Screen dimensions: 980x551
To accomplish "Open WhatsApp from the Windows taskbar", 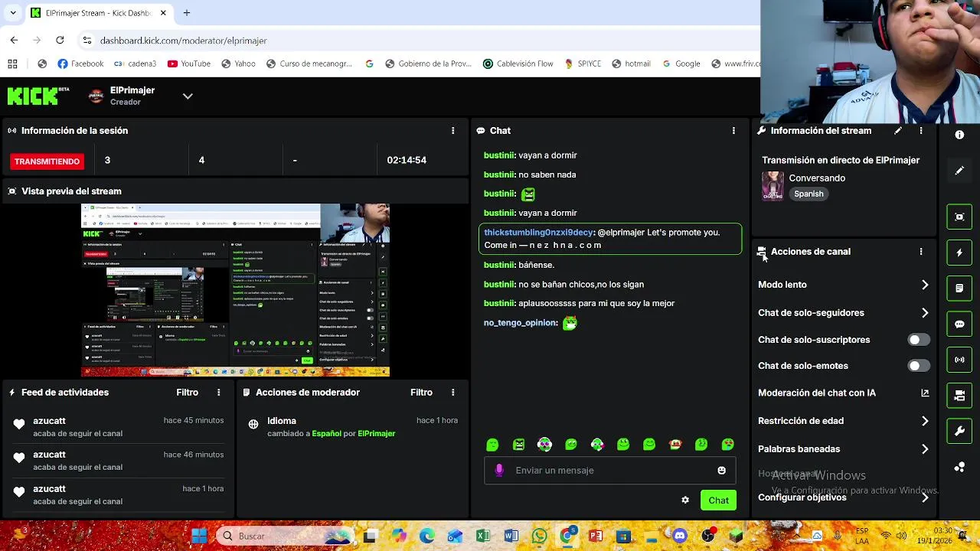I will [x=540, y=536].
